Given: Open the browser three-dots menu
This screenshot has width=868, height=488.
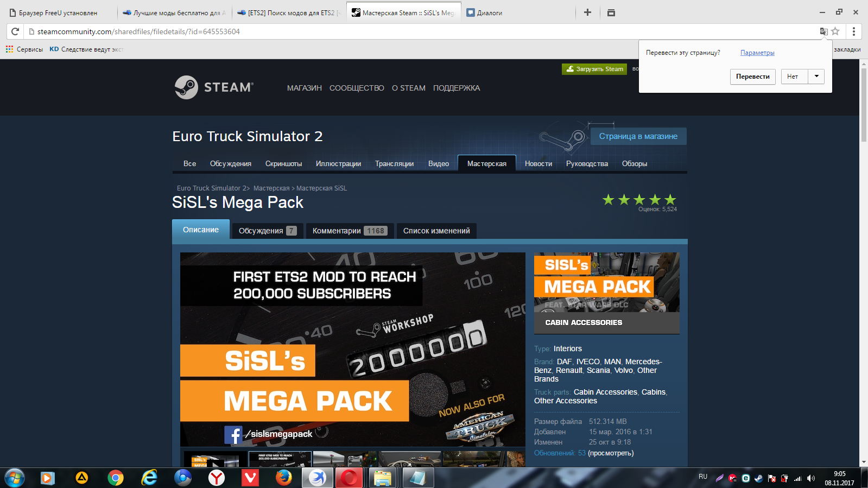Looking at the screenshot, I should 854,31.
